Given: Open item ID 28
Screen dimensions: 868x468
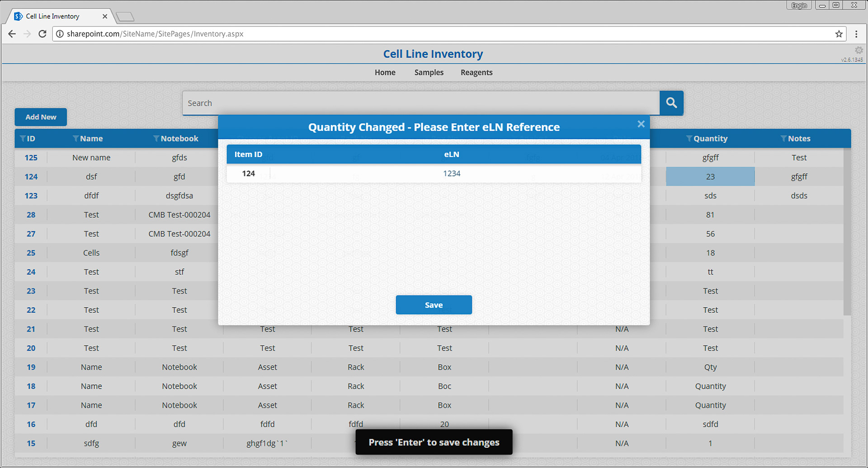Looking at the screenshot, I should [31, 215].
